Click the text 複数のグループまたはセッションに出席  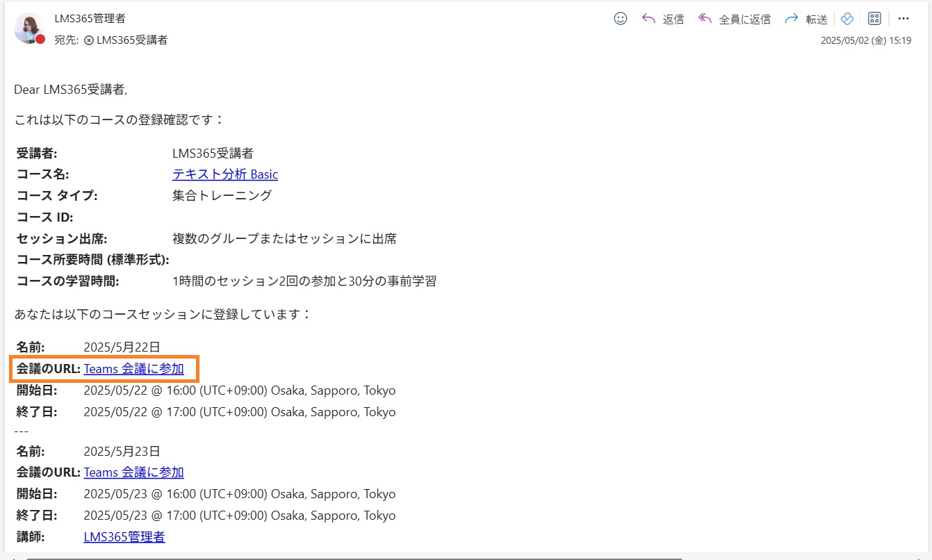click(x=284, y=239)
